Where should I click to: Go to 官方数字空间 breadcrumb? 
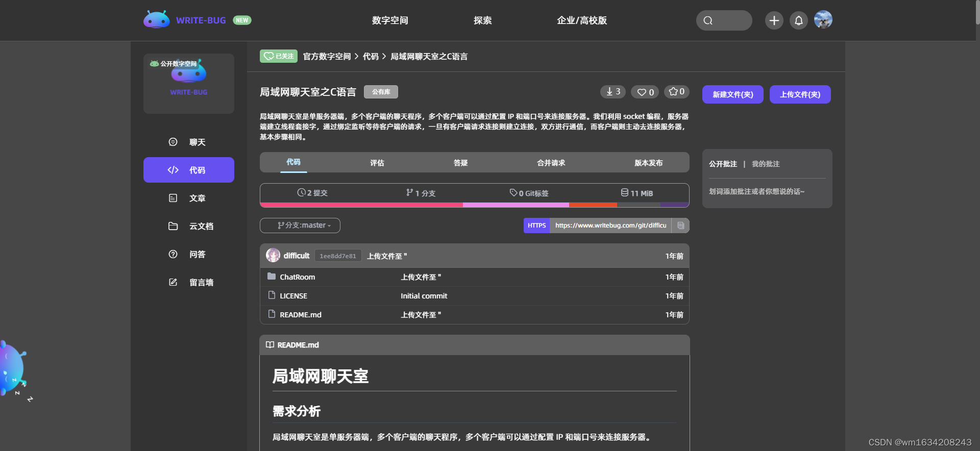tap(327, 56)
